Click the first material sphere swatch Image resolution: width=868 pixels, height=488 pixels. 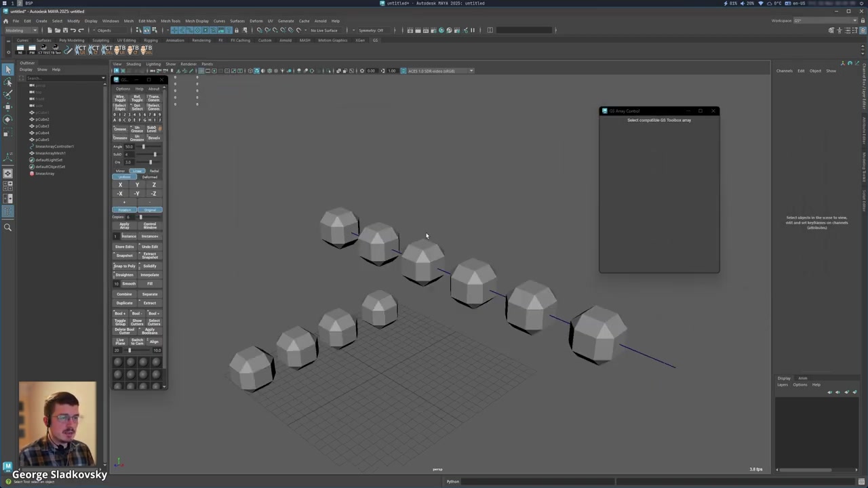click(118, 363)
